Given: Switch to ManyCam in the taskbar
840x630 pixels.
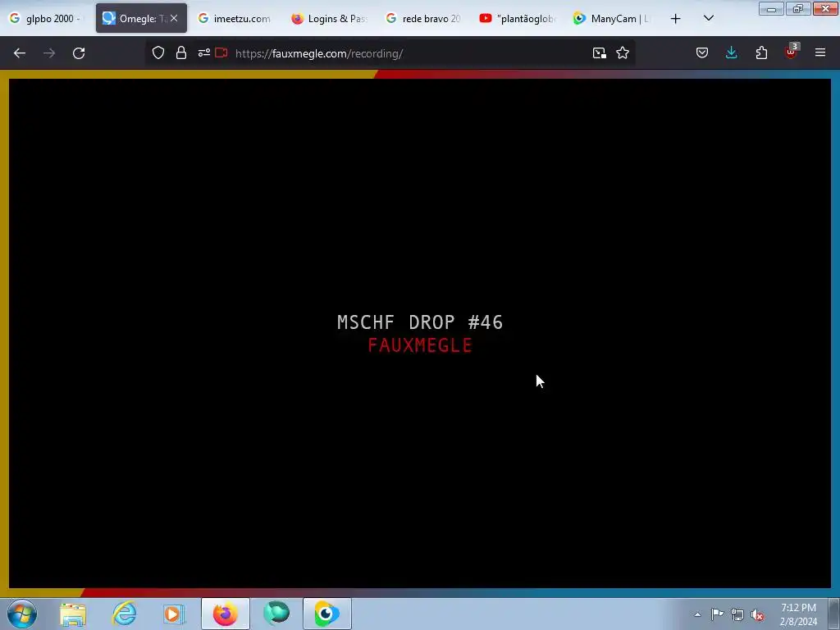Looking at the screenshot, I should 327,614.
